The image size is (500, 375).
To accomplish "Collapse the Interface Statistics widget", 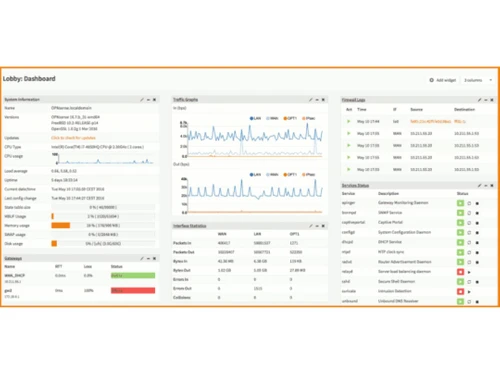I will coord(317,226).
